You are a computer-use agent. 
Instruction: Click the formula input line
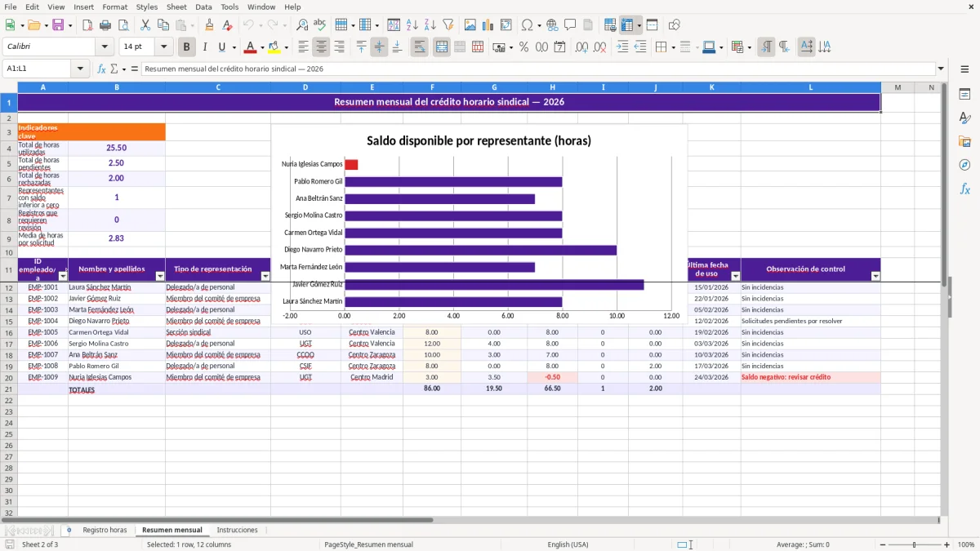537,69
